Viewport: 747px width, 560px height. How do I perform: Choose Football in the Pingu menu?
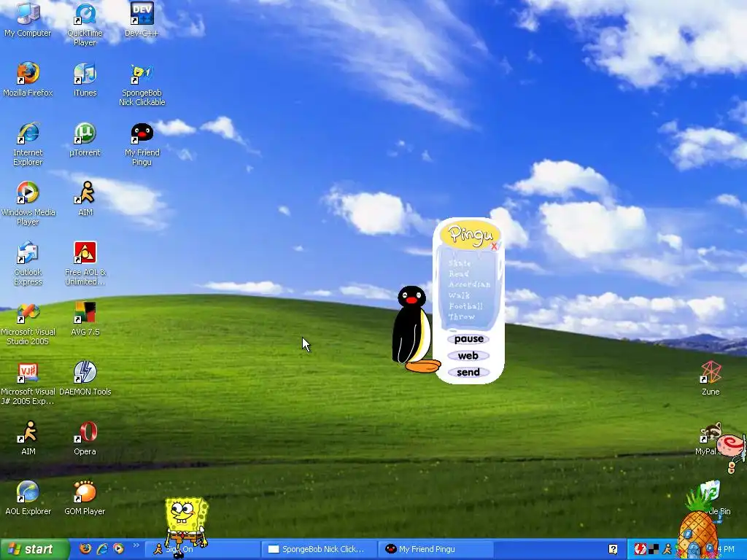[x=466, y=306]
